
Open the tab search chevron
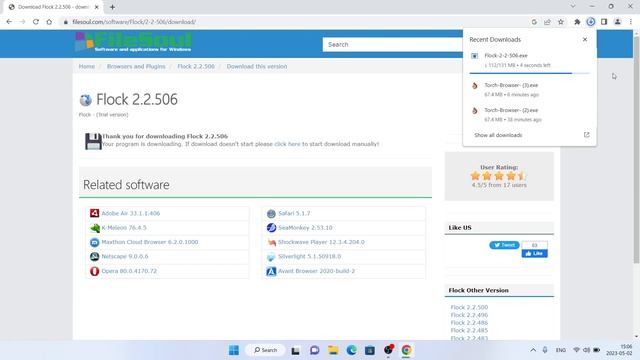click(573, 7)
